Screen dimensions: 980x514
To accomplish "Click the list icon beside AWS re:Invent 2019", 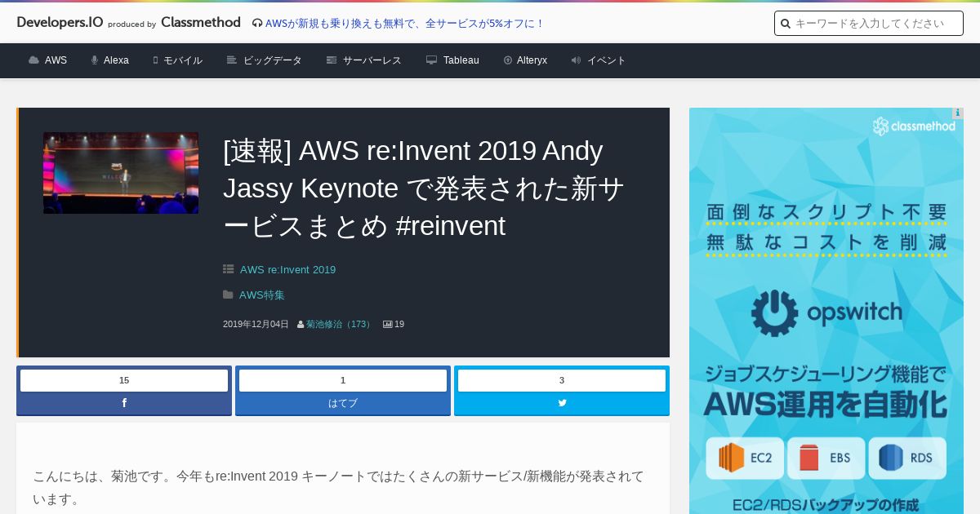I will [229, 269].
